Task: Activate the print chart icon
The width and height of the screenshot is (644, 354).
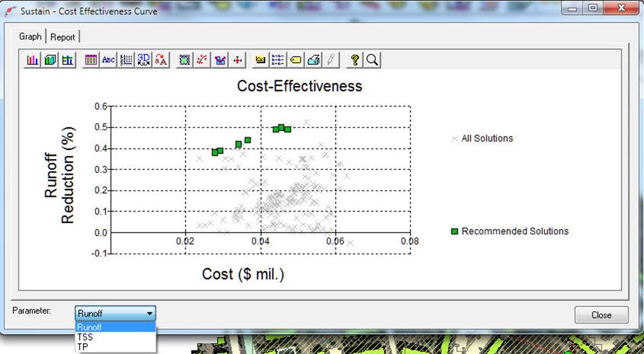Action: pyautogui.click(x=313, y=59)
